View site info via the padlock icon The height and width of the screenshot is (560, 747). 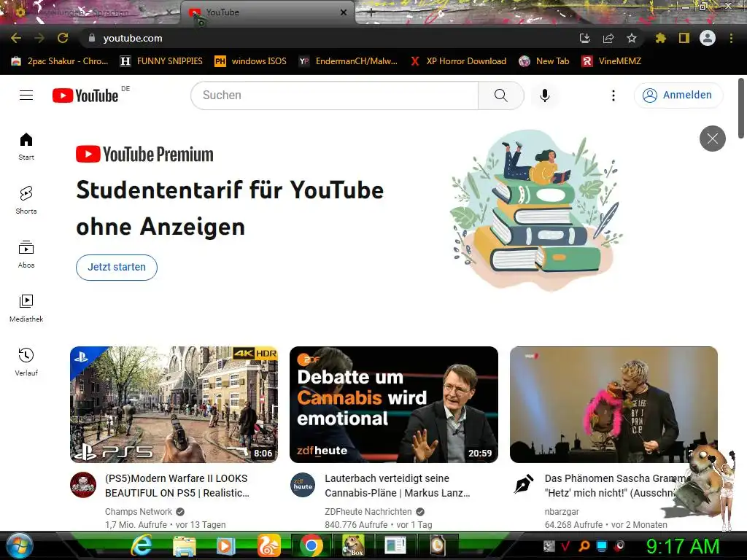pos(91,38)
